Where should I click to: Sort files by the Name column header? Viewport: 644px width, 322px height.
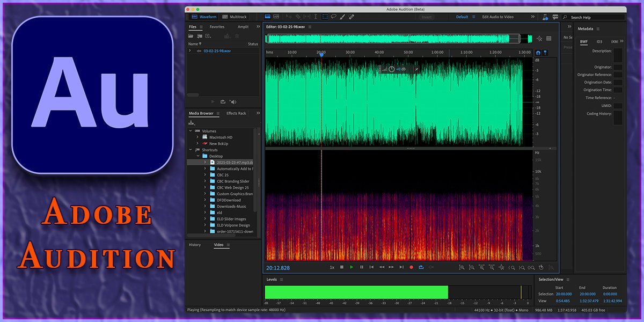(195, 44)
